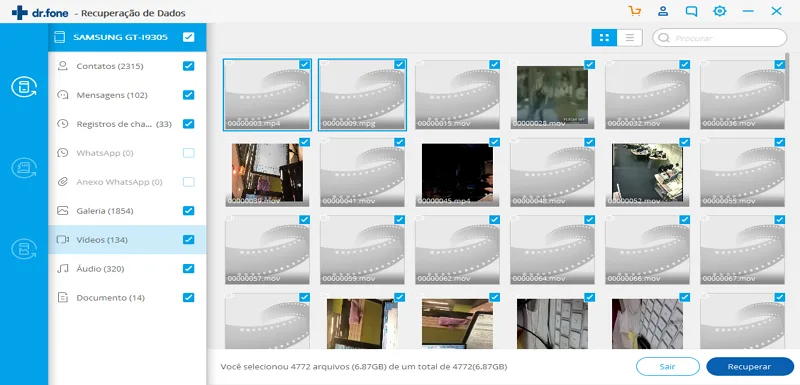This screenshot has height=385, width=800.
Task: Click the Samsung device icon
Action: click(x=60, y=37)
